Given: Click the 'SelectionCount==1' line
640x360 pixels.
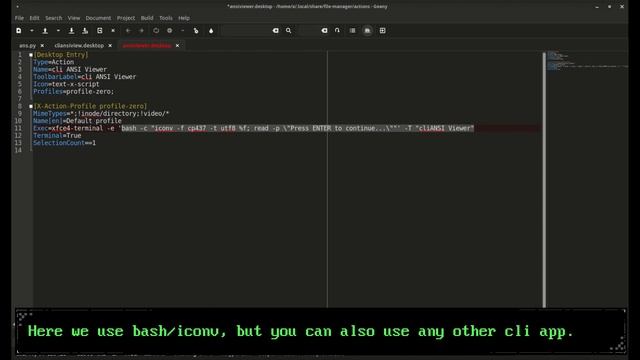Looking at the screenshot, I should (x=64, y=143).
